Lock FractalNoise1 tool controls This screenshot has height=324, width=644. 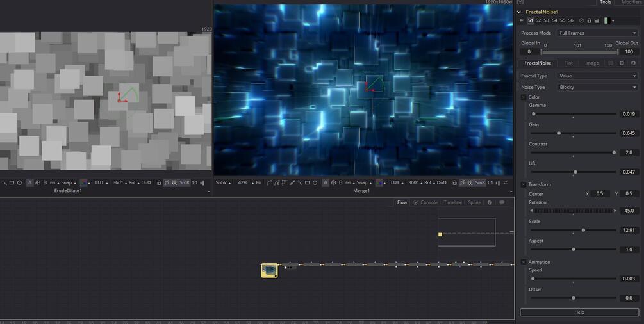(589, 20)
